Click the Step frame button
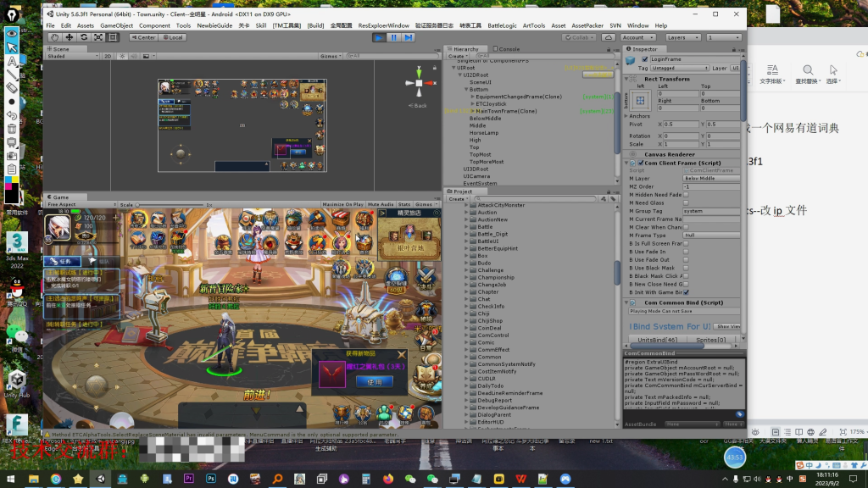Viewport: 868px width, 488px height. pos(409,37)
